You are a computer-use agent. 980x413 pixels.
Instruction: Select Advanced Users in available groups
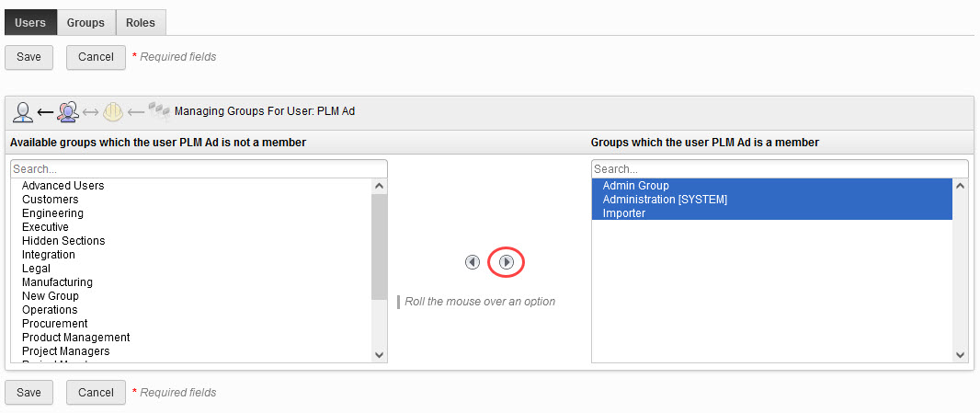[x=63, y=186]
